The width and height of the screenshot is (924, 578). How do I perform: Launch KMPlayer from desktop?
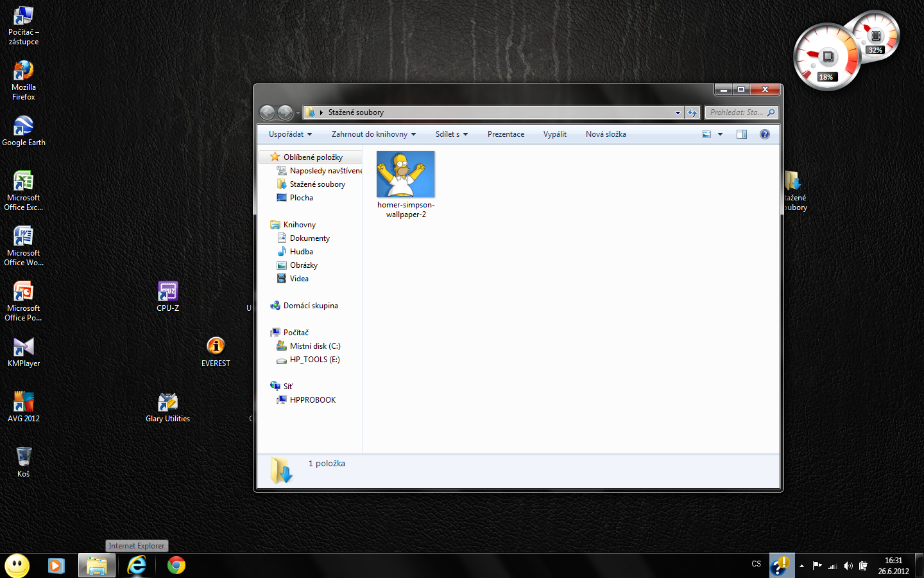(x=23, y=352)
